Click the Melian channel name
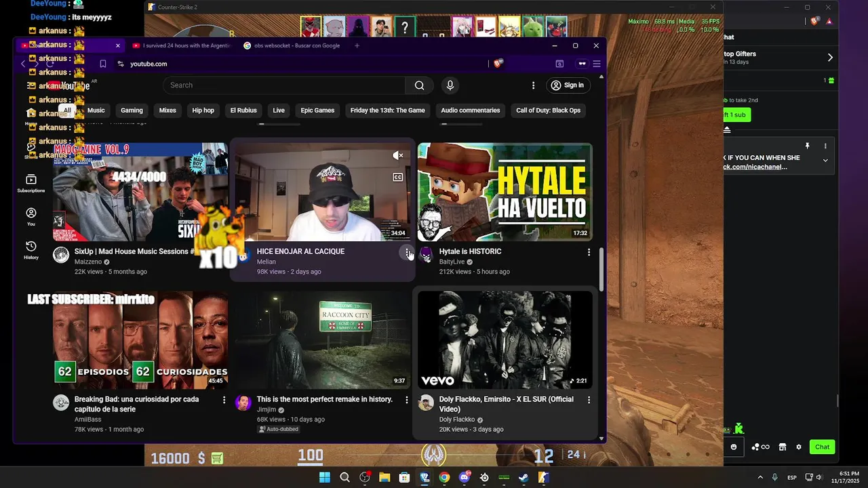868x488 pixels. 266,262
